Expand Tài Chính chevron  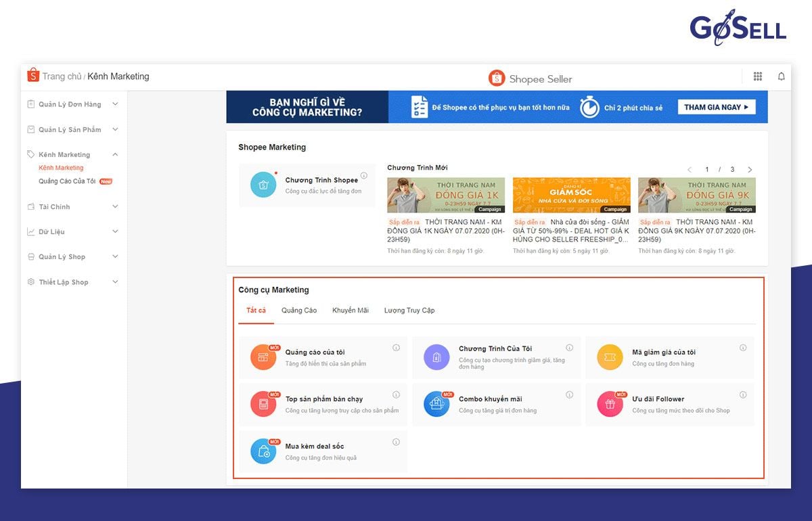[x=115, y=206]
